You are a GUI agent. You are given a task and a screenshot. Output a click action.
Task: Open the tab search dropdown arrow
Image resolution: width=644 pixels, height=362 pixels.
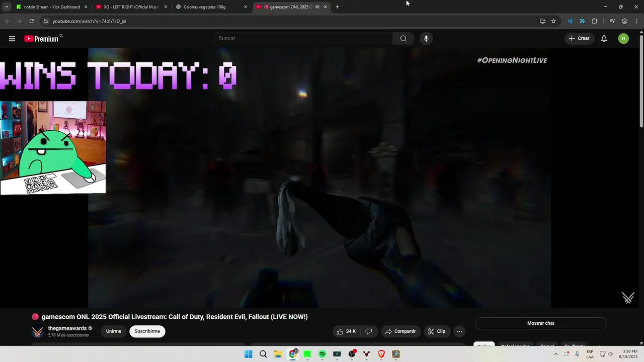coord(6,7)
